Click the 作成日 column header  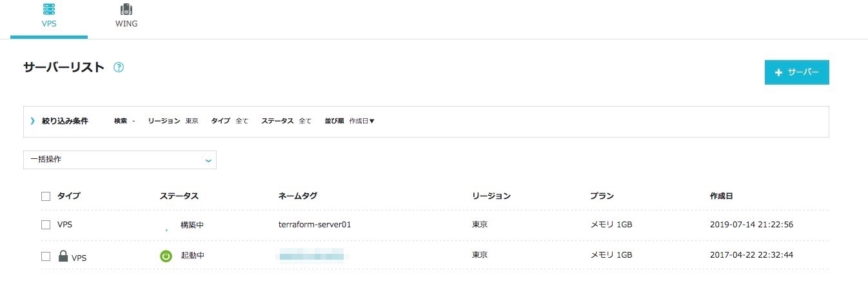coord(721,196)
